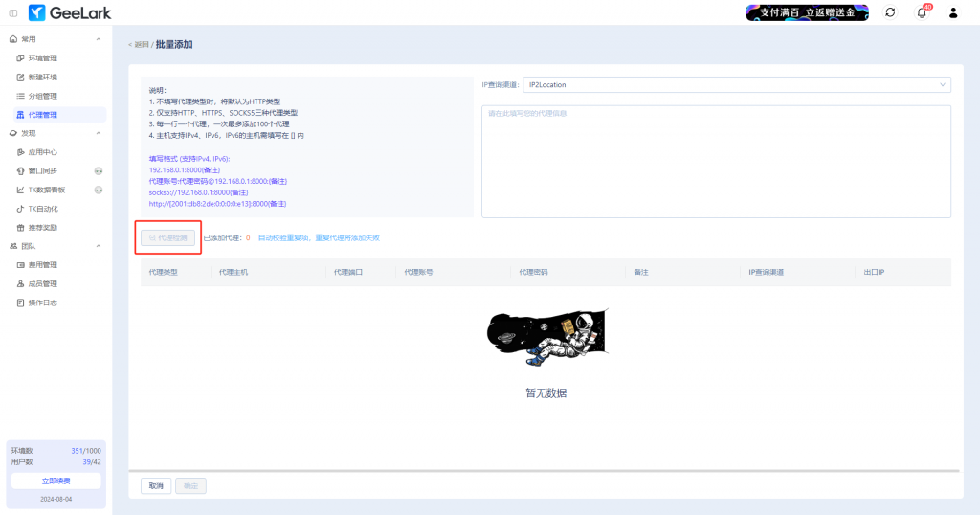The image size is (980, 515).
Task: Collapse the 发现 sidebar section
Action: tap(99, 133)
